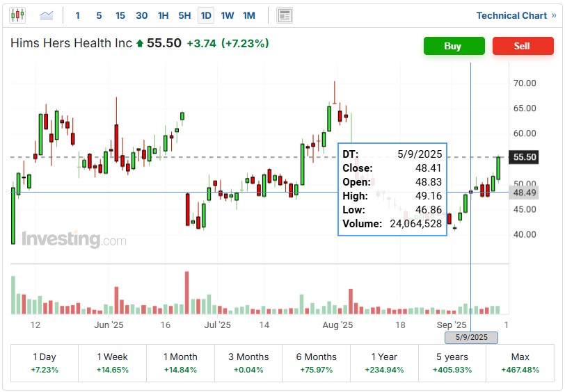Set interval to 15 minutes
Viewport: 565px width, 392px height.
(x=120, y=15)
